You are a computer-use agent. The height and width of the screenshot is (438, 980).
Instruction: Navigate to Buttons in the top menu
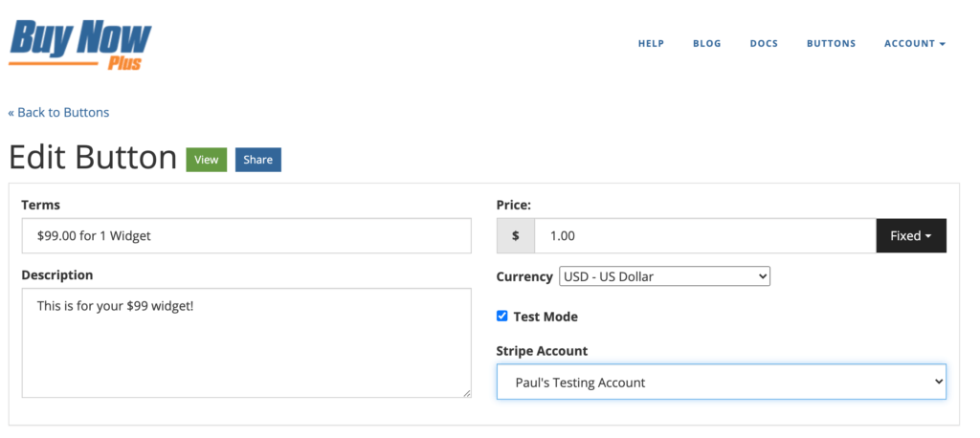coord(831,43)
